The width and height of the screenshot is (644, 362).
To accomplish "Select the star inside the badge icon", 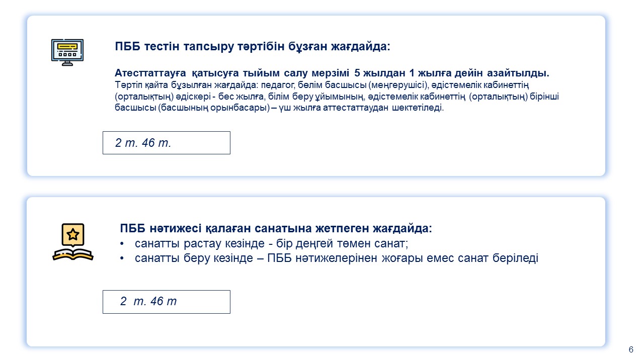I will [x=73, y=234].
